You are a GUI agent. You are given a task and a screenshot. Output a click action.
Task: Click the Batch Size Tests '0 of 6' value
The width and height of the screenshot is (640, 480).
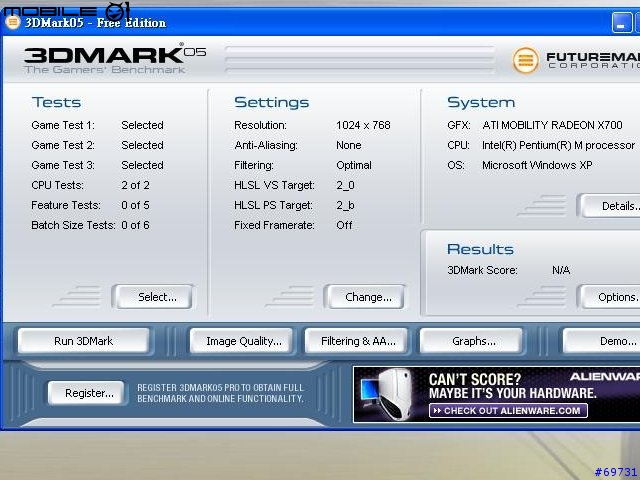tap(135, 225)
